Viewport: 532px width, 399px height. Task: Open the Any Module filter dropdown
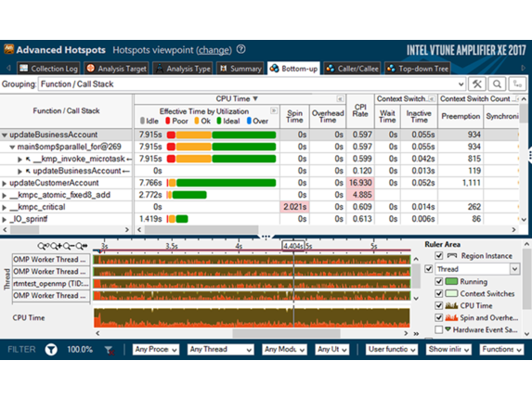coord(284,349)
